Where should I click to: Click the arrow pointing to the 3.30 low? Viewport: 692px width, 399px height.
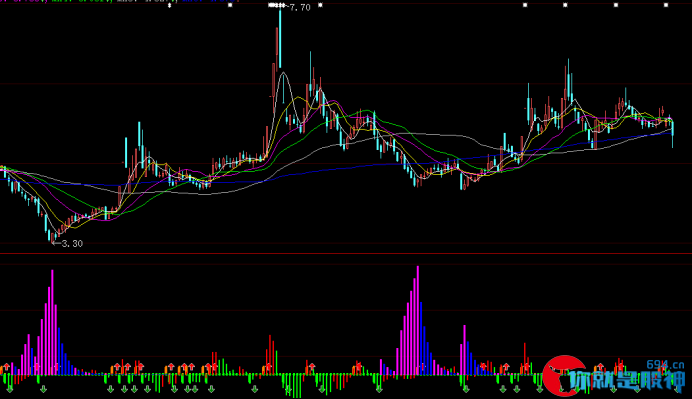click(56, 243)
